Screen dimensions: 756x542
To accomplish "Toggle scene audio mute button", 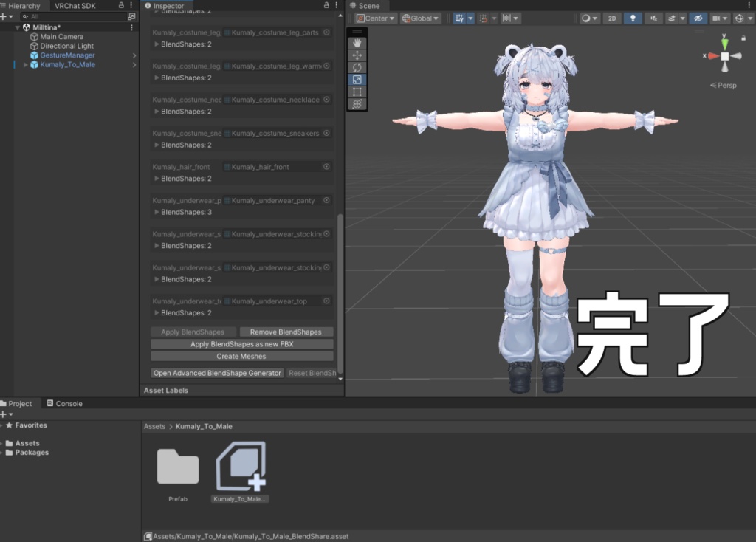I will tap(653, 18).
